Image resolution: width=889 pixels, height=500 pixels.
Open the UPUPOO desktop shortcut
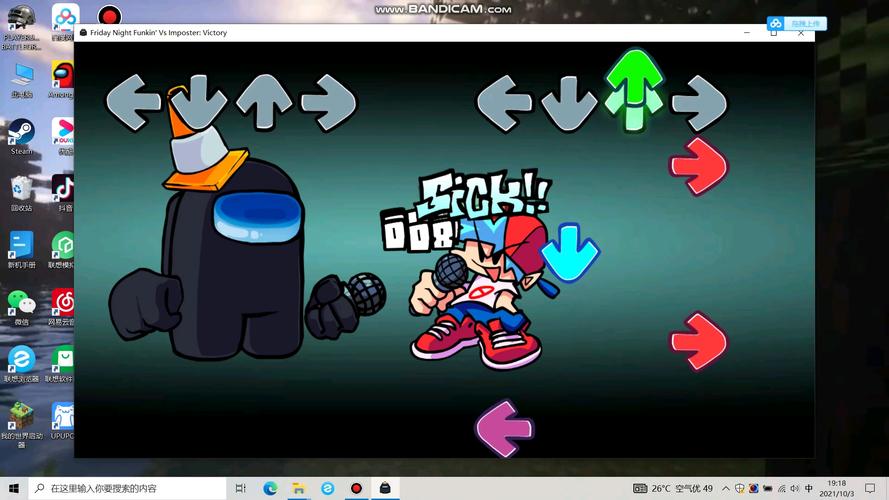(62, 421)
